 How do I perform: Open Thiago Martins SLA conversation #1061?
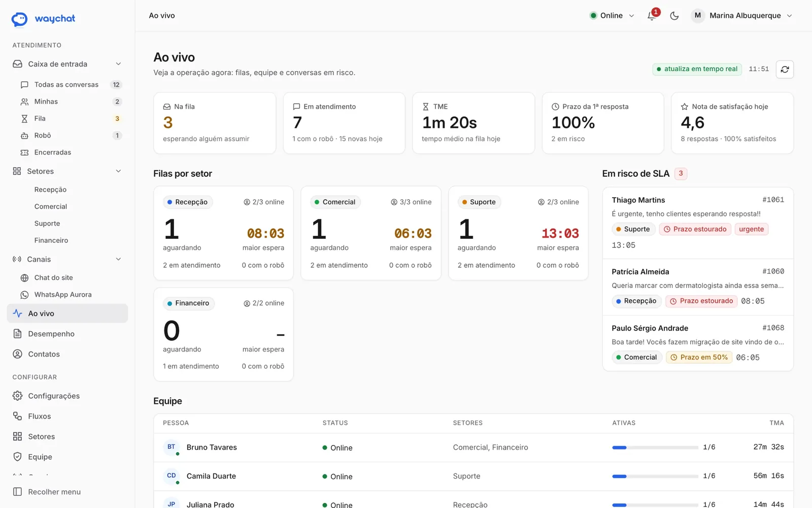click(x=698, y=223)
